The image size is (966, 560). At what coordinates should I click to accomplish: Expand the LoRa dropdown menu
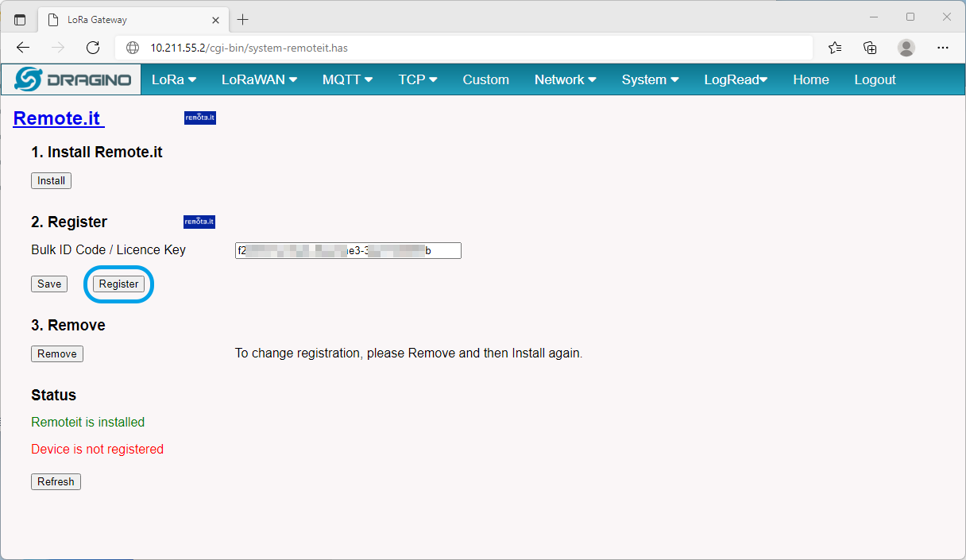pos(174,79)
